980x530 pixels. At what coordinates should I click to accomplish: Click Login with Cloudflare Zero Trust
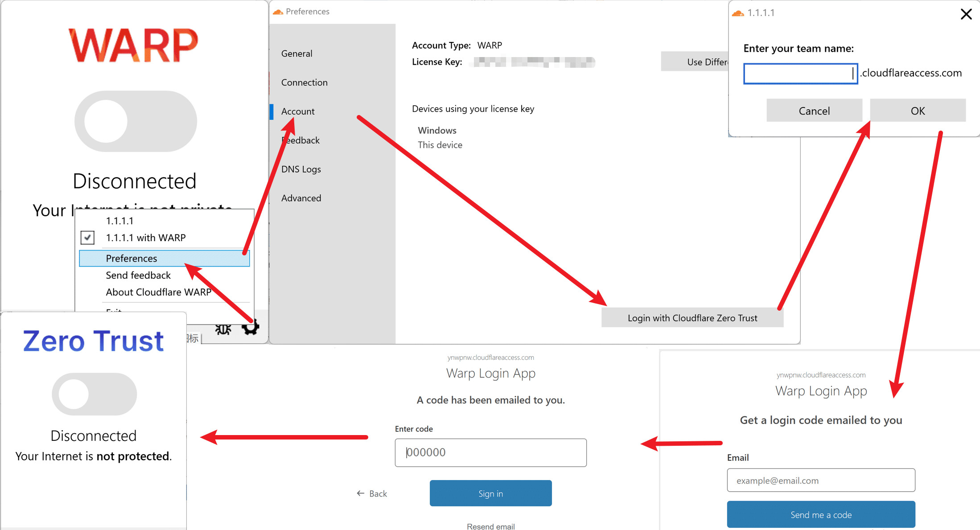692,318
